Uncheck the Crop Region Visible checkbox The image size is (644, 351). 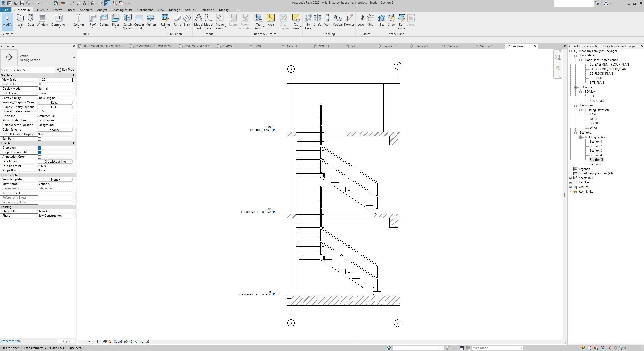[39, 152]
